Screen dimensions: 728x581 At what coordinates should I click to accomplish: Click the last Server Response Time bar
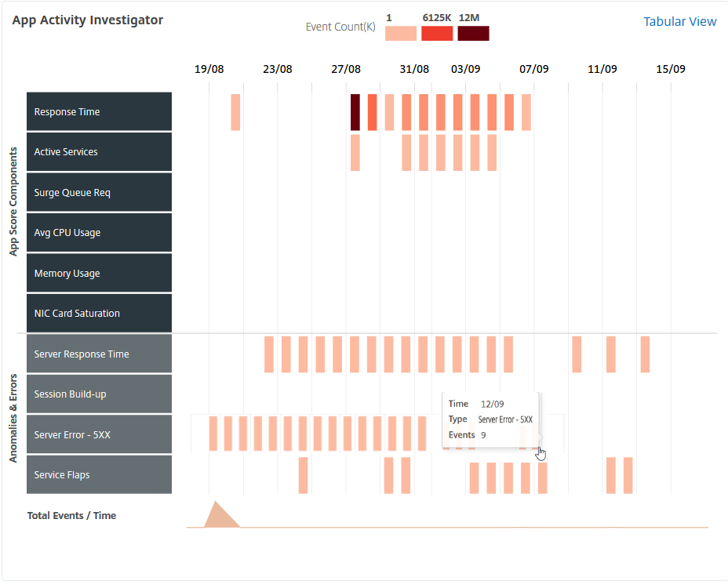pos(645,354)
